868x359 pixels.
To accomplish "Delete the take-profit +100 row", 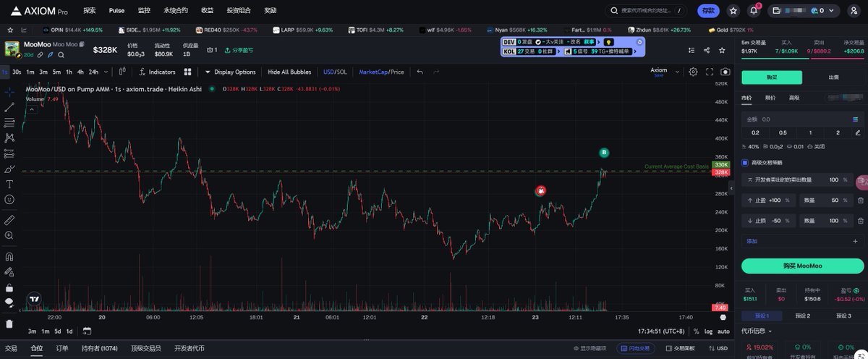I will (x=861, y=200).
